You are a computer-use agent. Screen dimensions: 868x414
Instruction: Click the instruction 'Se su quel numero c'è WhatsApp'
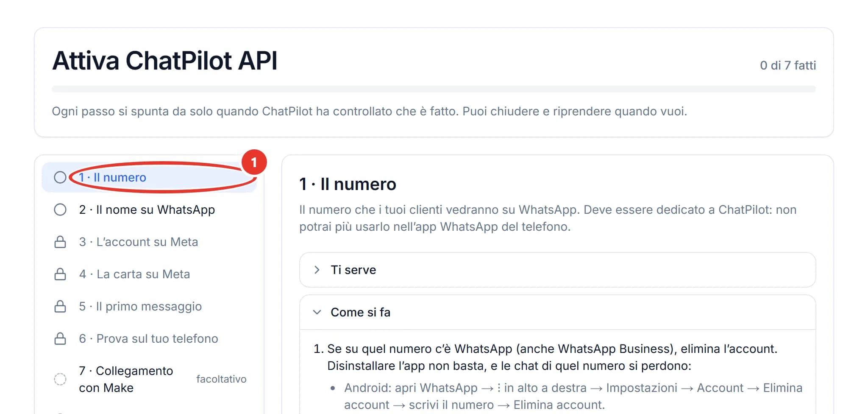pyautogui.click(x=552, y=357)
